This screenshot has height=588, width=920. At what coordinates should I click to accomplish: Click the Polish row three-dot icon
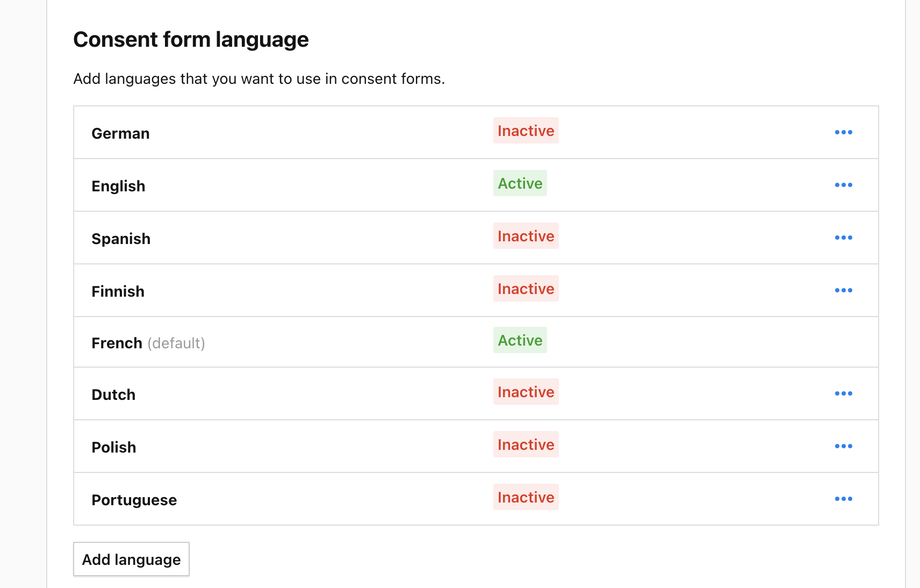[x=843, y=446]
